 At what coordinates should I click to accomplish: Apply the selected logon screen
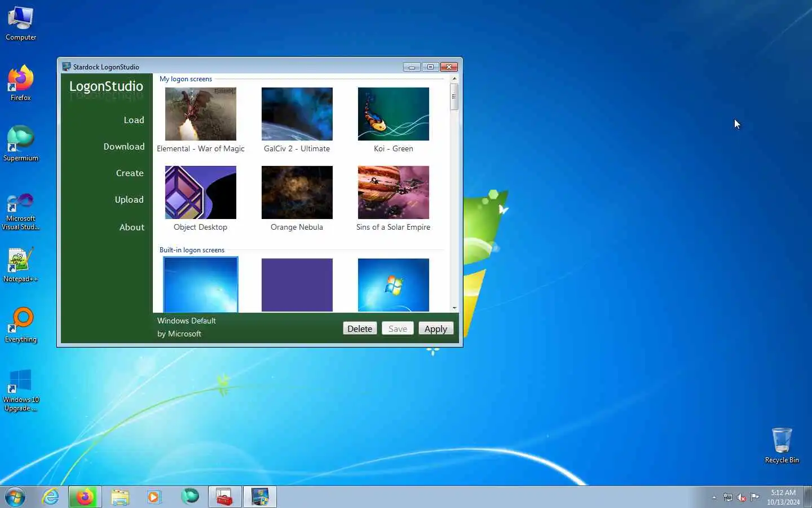coord(436,329)
